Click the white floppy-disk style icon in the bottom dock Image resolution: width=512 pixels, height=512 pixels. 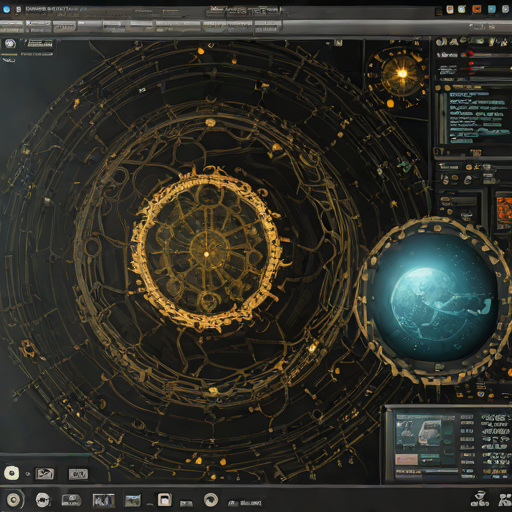164,500
